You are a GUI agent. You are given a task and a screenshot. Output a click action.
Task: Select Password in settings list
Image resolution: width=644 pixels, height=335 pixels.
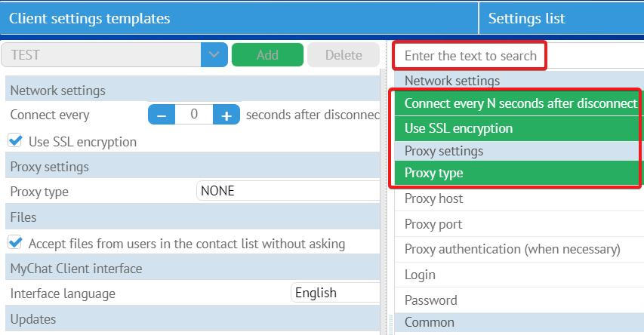point(431,300)
